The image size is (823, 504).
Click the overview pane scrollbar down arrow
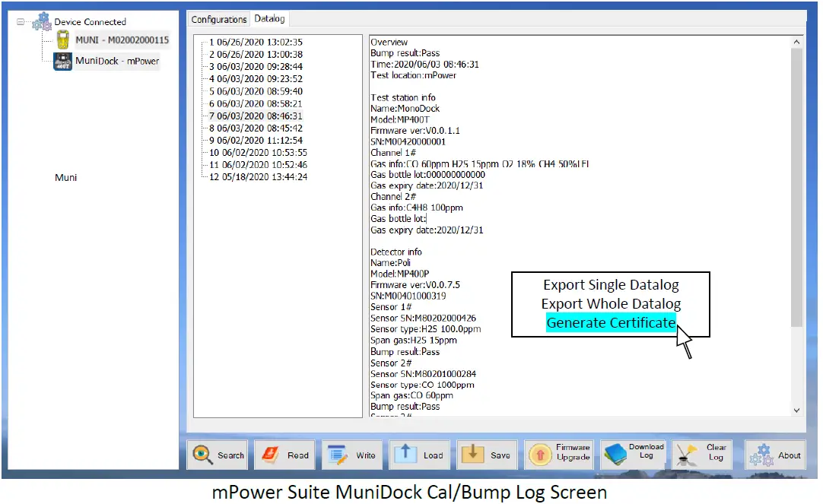coord(796,409)
